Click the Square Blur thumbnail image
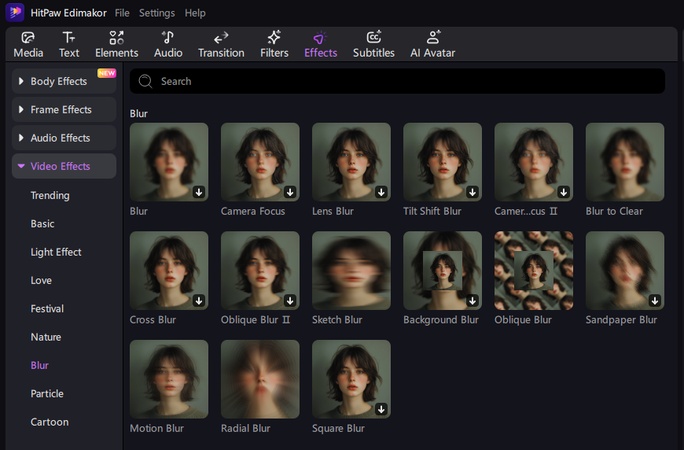 pos(351,379)
